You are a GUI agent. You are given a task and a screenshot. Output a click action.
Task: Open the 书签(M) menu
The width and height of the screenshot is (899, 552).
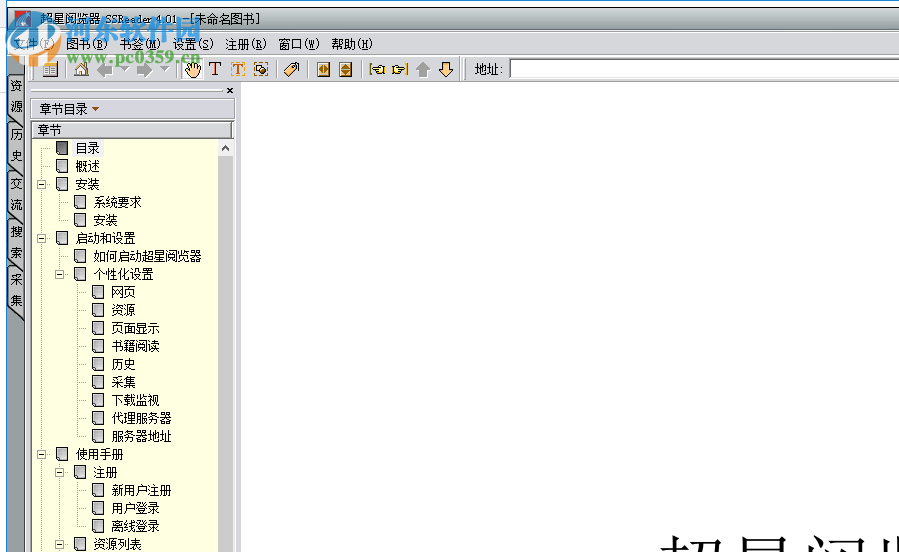(x=140, y=44)
